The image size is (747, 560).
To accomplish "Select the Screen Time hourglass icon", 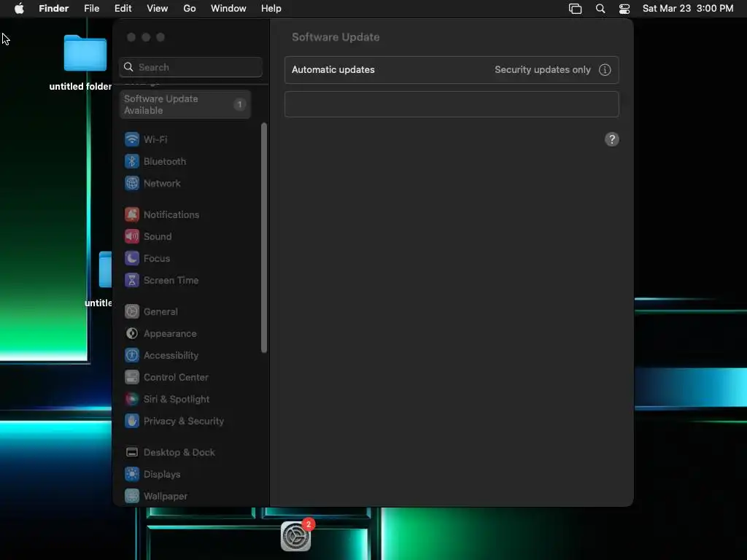I will [x=132, y=280].
